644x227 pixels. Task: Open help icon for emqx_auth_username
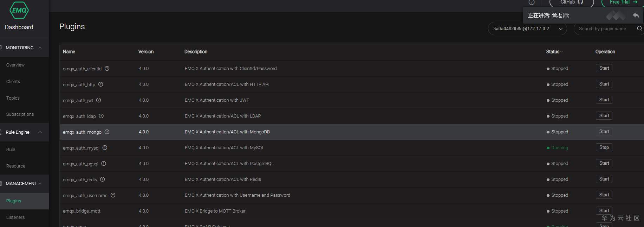click(113, 195)
